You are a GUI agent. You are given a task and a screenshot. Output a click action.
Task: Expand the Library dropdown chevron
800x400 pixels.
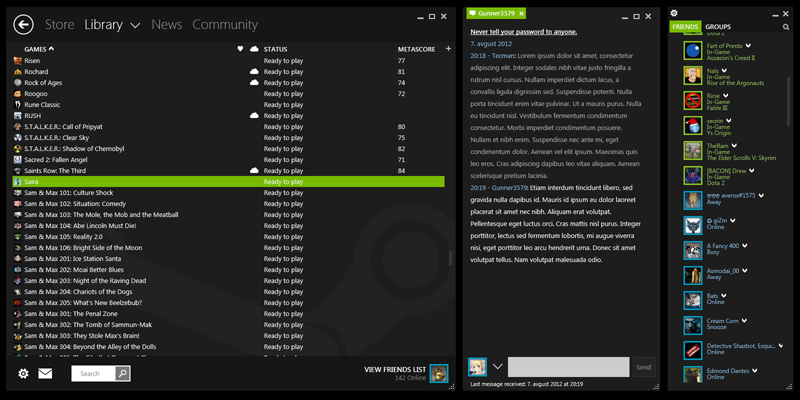tap(135, 25)
